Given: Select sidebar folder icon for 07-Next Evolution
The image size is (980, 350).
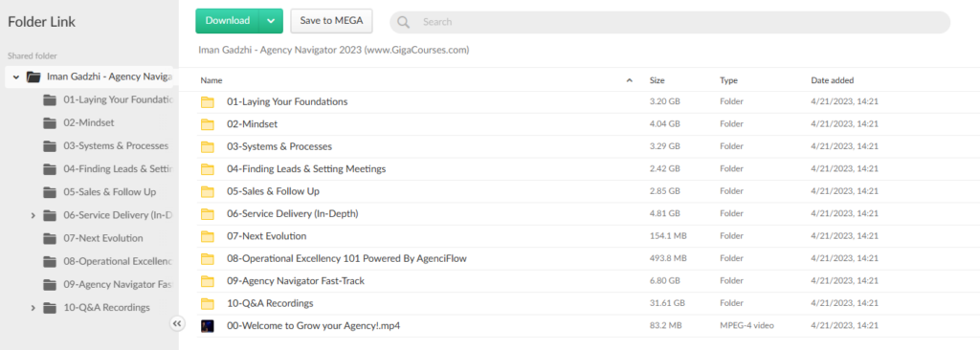Looking at the screenshot, I should pos(50,239).
